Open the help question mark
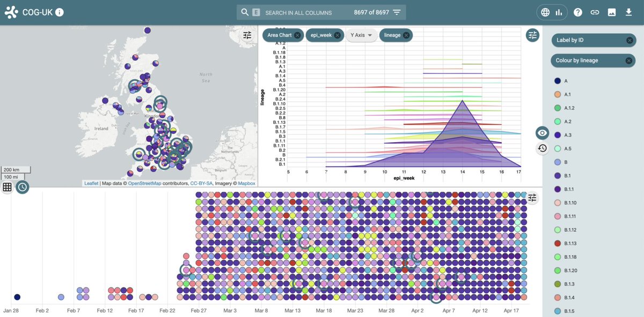644x317 pixels. pyautogui.click(x=578, y=12)
